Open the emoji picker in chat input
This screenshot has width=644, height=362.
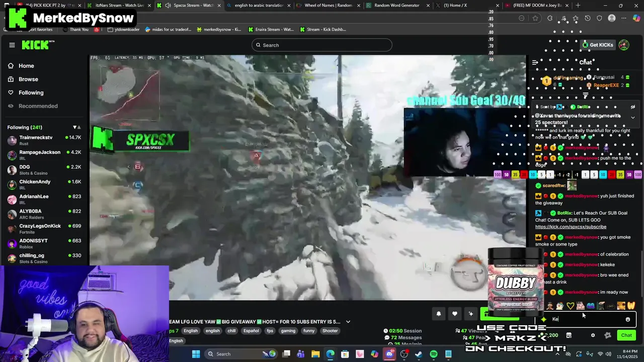pos(627,319)
